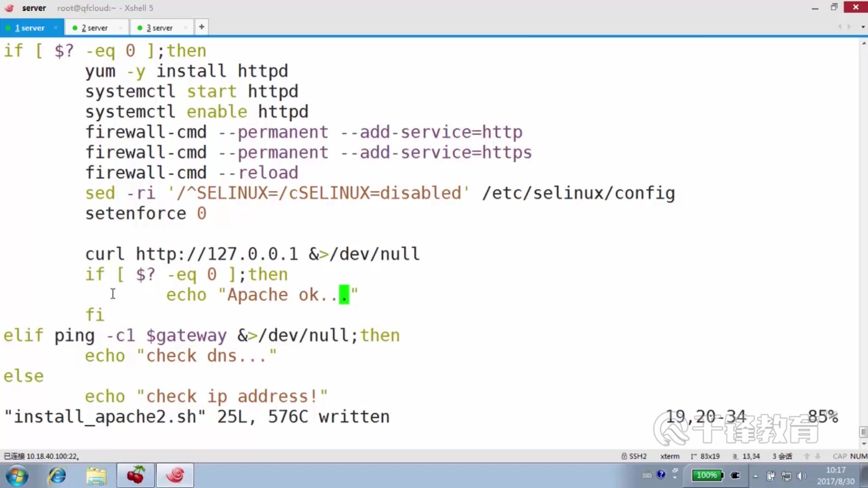Viewport: 868px width, 488px height.
Task: Click the 'systemctl start httpd' line
Action: (x=192, y=92)
